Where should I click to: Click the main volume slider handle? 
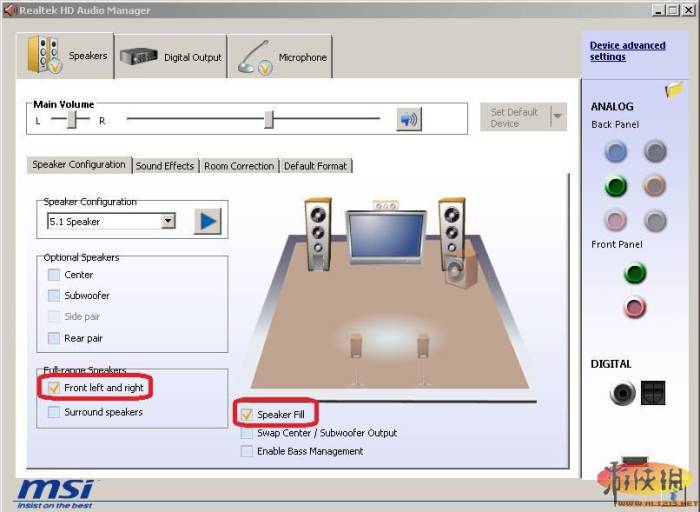click(268, 119)
